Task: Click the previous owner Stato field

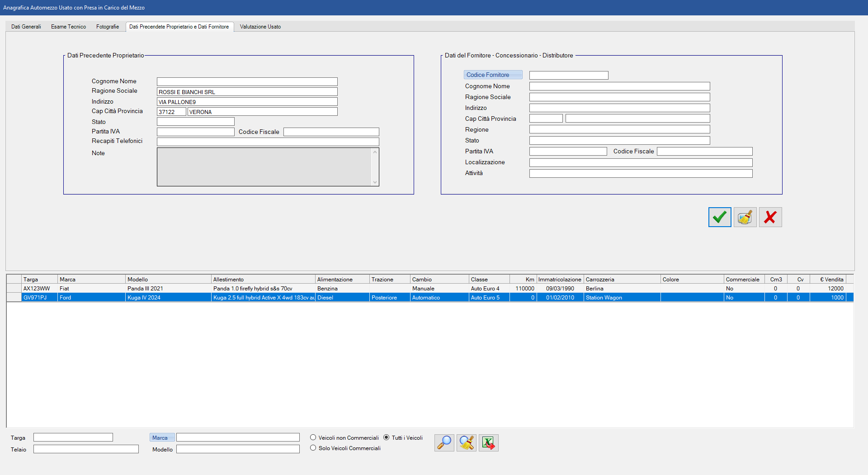Action: coord(195,122)
